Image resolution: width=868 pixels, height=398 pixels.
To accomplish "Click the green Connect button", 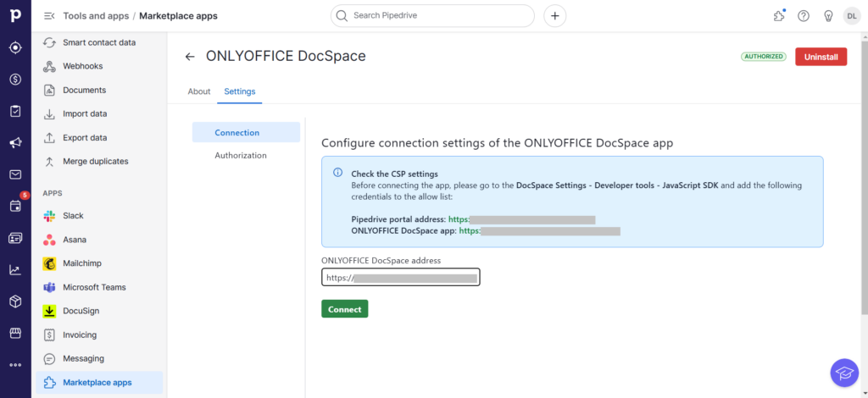I will [x=344, y=310].
